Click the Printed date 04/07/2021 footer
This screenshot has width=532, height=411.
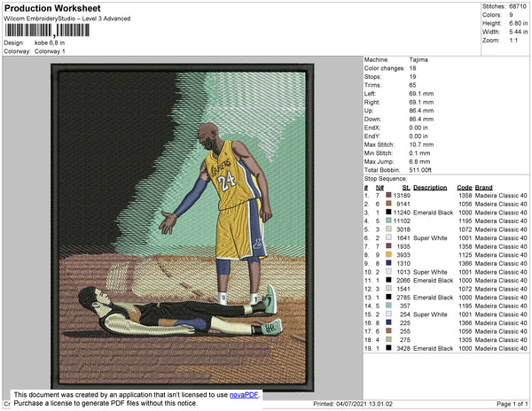353,404
